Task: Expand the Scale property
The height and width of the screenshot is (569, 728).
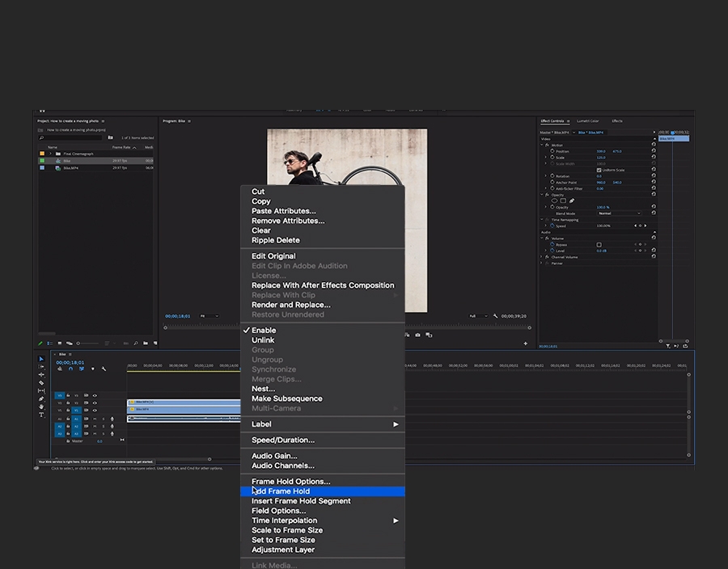Action: coord(545,158)
